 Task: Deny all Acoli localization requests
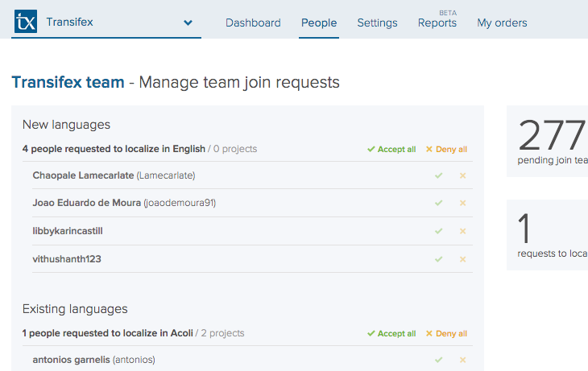click(x=446, y=333)
